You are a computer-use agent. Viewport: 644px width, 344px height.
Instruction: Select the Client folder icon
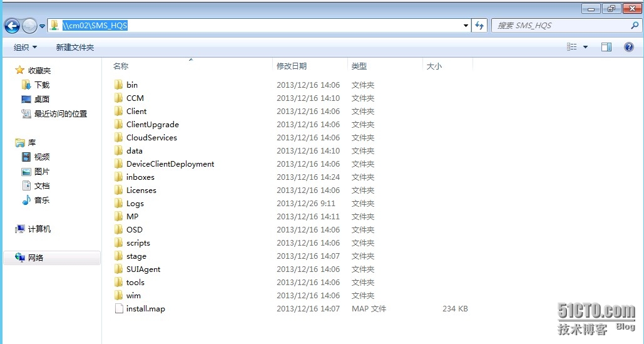[118, 111]
